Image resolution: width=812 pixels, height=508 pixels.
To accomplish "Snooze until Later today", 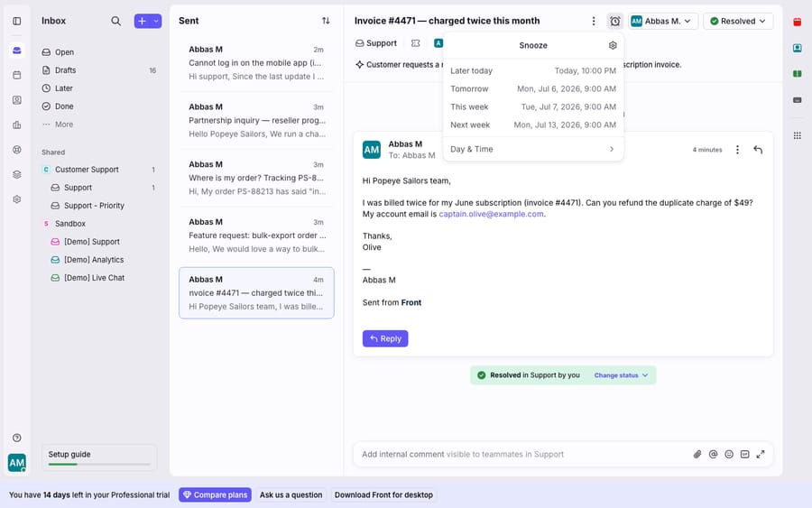I will tap(533, 71).
